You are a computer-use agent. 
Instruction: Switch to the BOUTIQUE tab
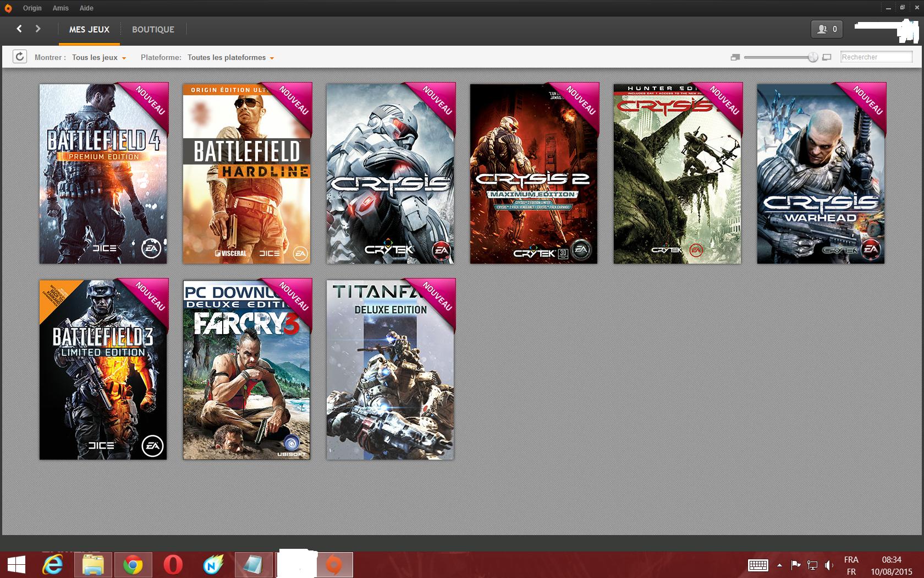pos(153,30)
